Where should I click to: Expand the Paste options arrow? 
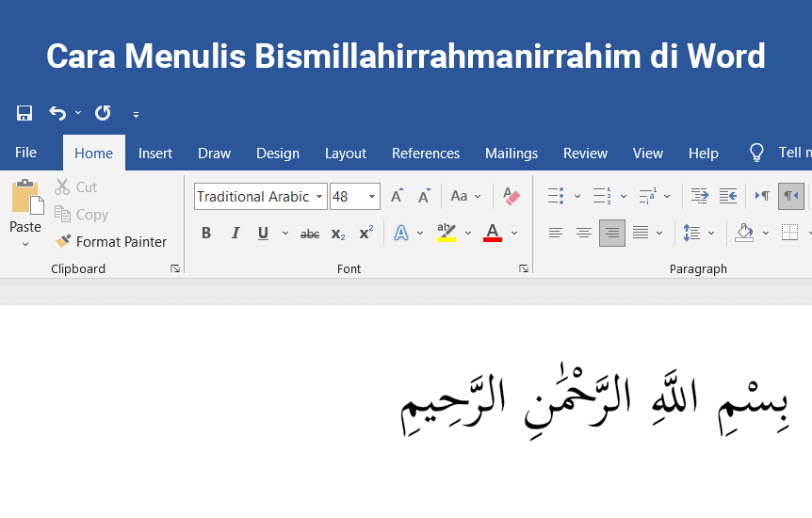tap(25, 244)
